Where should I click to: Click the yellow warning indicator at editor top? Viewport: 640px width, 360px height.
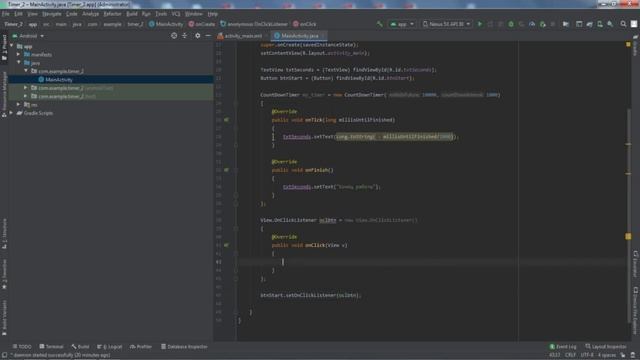[628, 44]
